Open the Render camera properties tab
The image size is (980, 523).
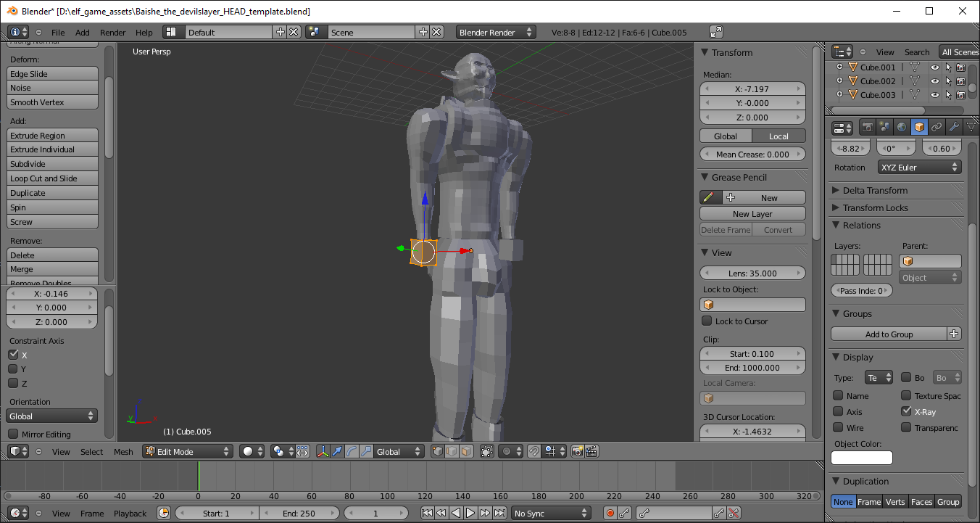(x=867, y=127)
